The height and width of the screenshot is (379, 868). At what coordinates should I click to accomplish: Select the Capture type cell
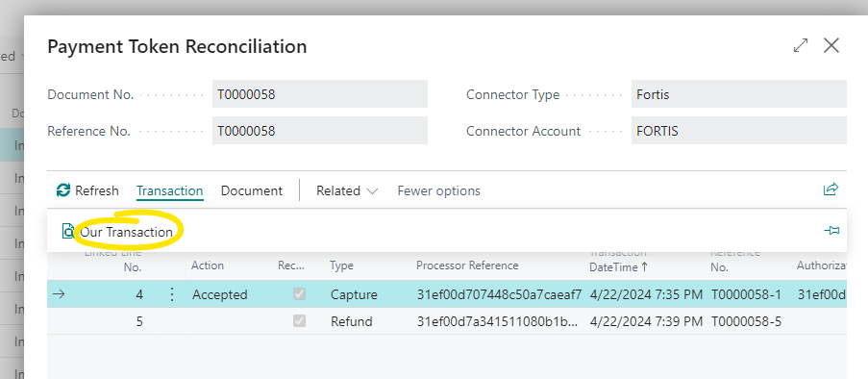354,294
